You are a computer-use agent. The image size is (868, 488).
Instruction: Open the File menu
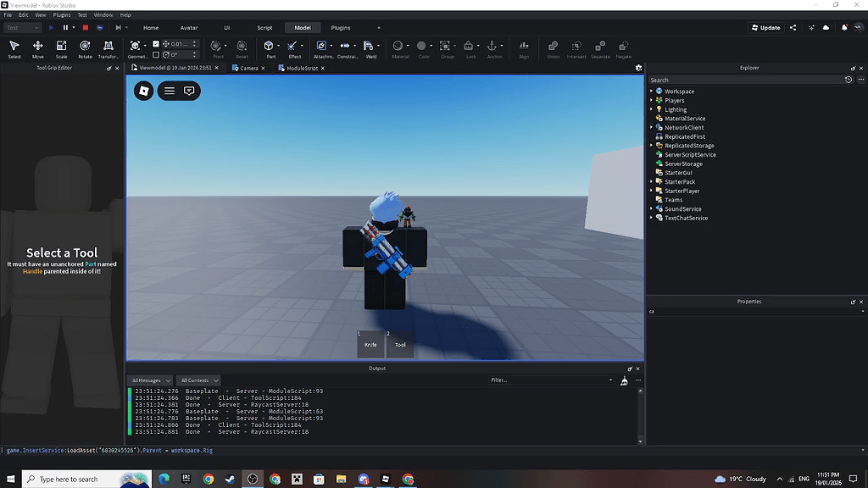8,15
